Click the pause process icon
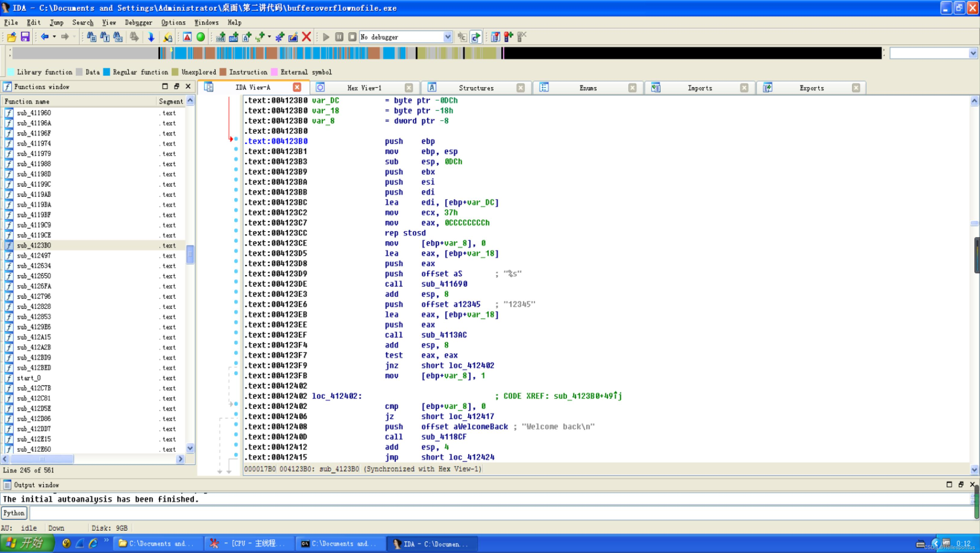The width and height of the screenshot is (980, 553). point(339,37)
